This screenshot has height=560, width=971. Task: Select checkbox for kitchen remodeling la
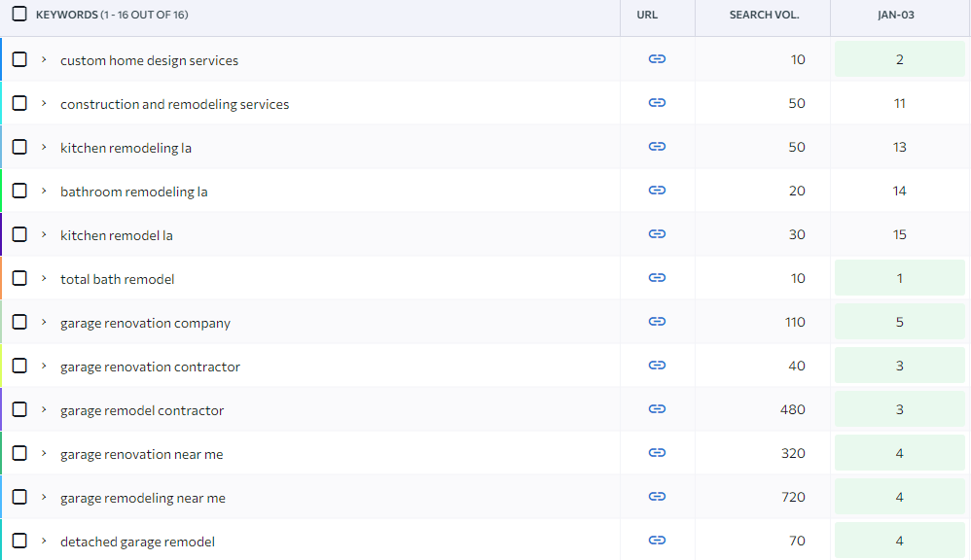pos(19,147)
